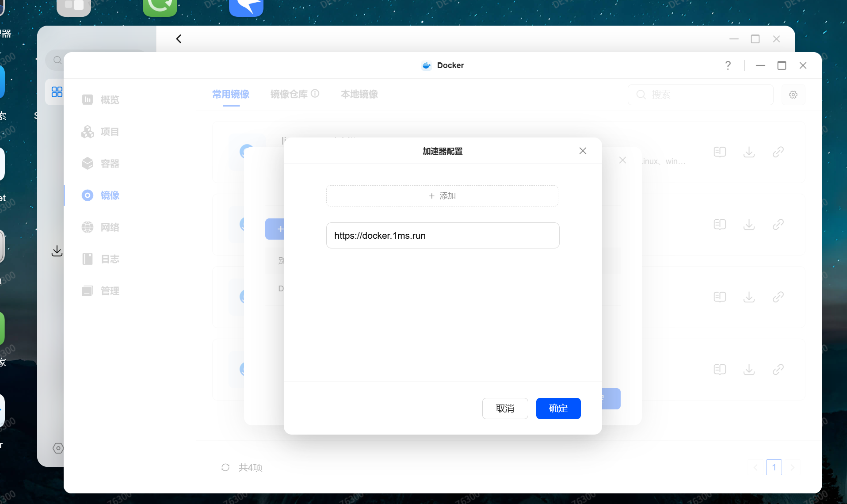The height and width of the screenshot is (504, 847).
Task: Open link icon in fourth image row
Action: pyautogui.click(x=778, y=370)
